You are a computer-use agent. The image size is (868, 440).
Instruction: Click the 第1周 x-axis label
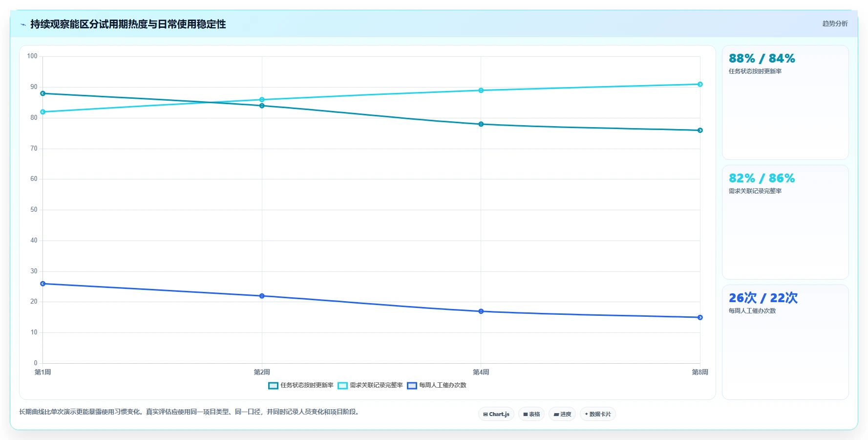(x=43, y=373)
